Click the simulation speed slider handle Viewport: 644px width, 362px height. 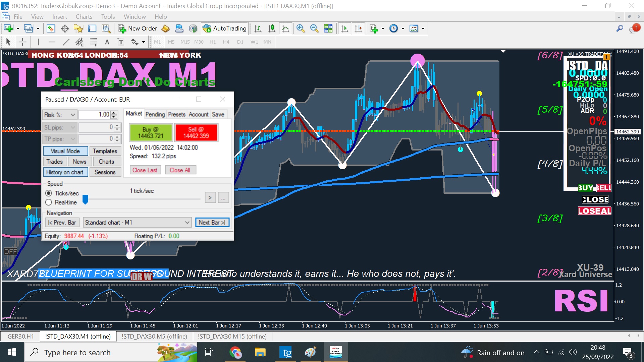point(85,199)
